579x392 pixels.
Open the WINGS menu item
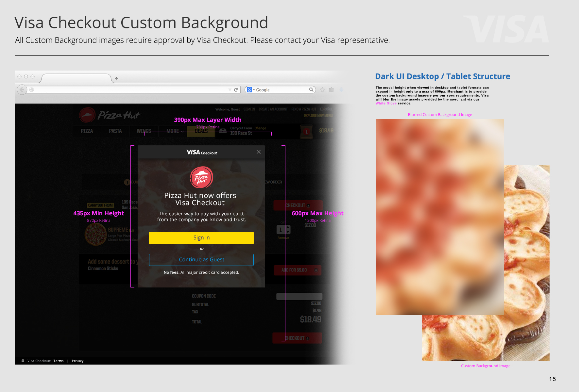(x=144, y=131)
